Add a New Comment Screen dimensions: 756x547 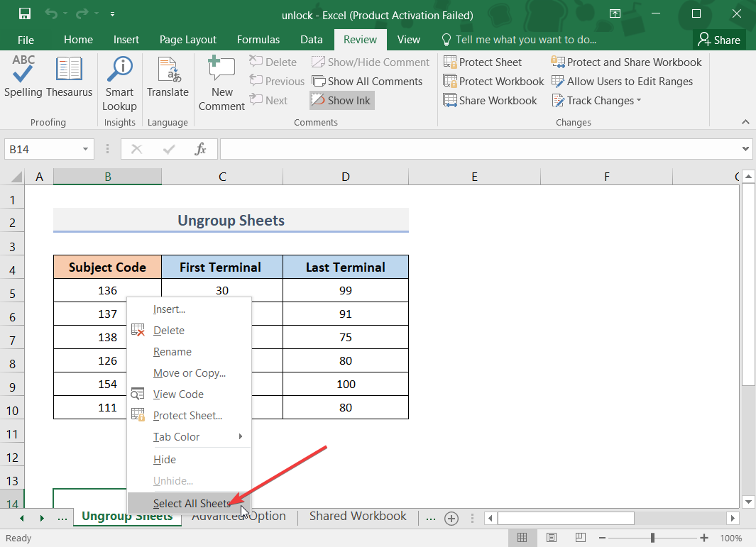point(221,84)
